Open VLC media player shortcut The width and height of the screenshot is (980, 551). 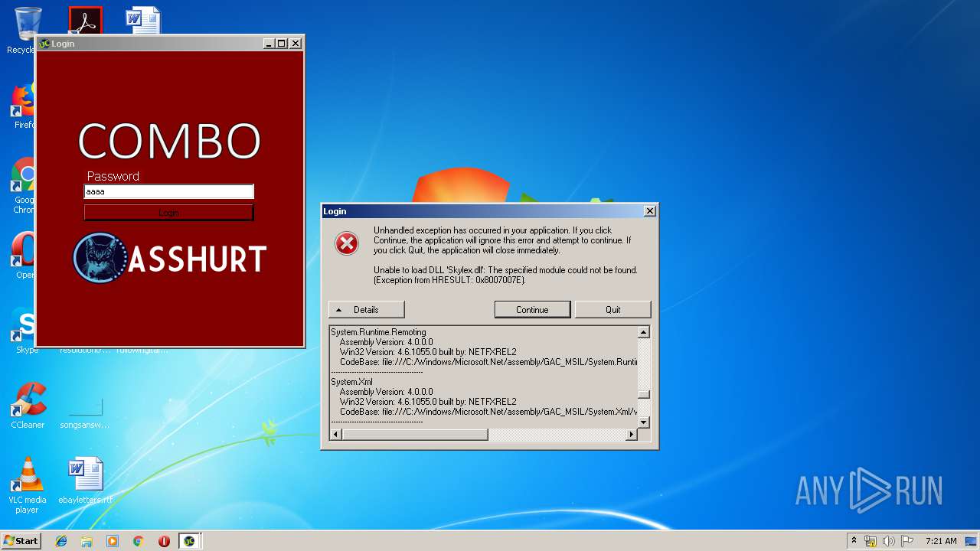pyautogui.click(x=28, y=484)
